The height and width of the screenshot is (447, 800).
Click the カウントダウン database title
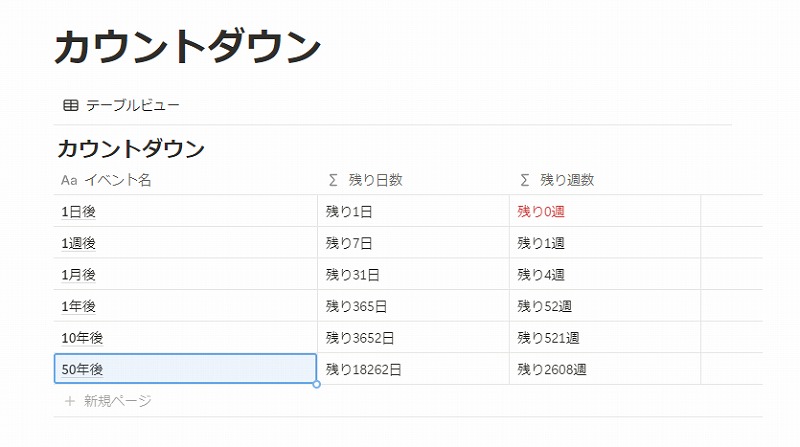pyautogui.click(x=131, y=150)
